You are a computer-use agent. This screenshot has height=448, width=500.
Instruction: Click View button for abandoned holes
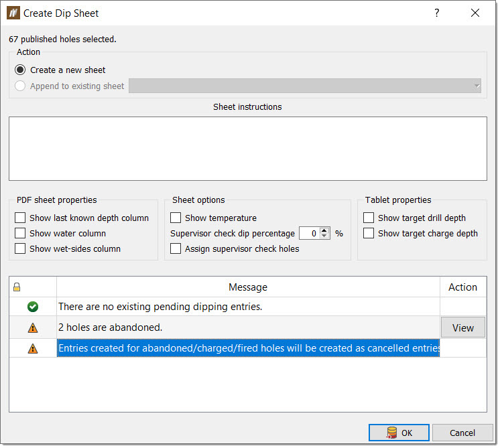[463, 327]
